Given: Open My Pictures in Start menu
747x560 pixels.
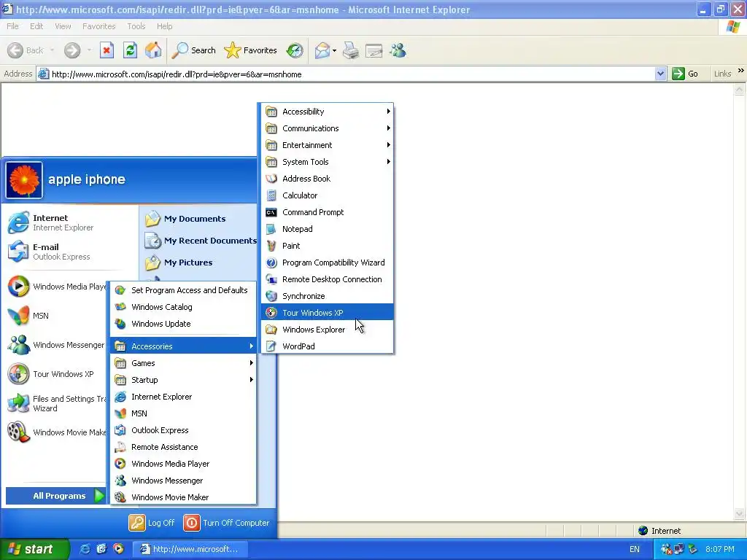Looking at the screenshot, I should pyautogui.click(x=199, y=262).
